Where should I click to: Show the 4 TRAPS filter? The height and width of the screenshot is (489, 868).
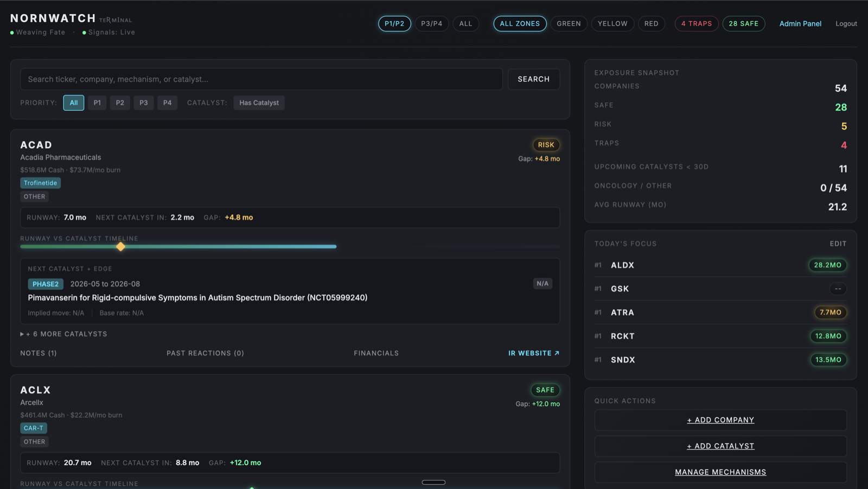pos(697,24)
